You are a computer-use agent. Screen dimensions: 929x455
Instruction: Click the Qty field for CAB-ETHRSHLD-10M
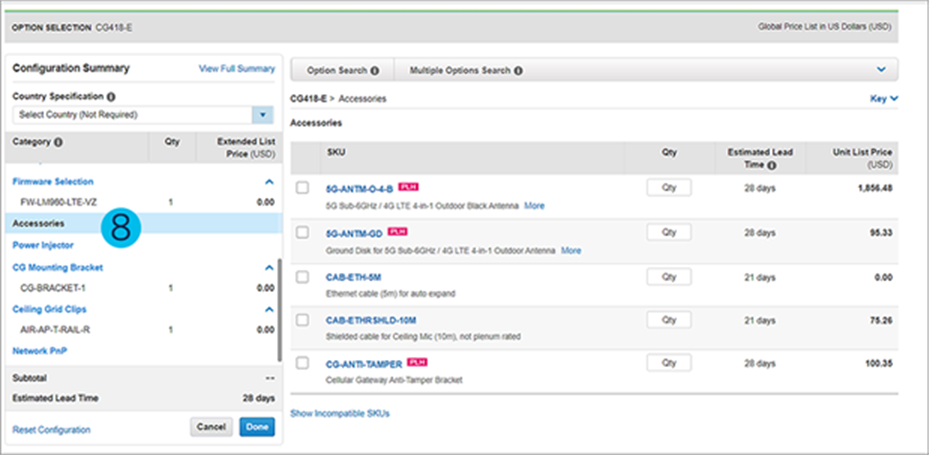coord(669,320)
